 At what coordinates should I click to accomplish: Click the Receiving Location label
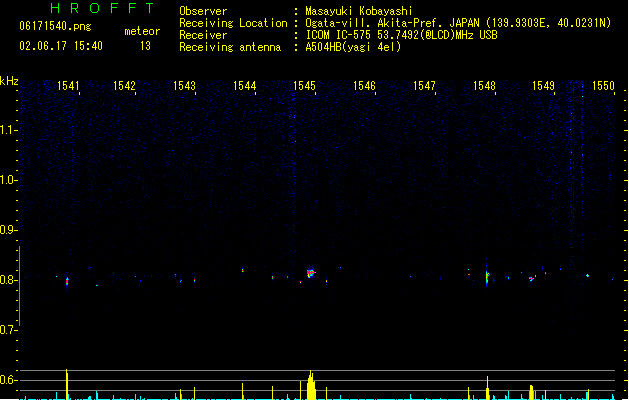233,23
